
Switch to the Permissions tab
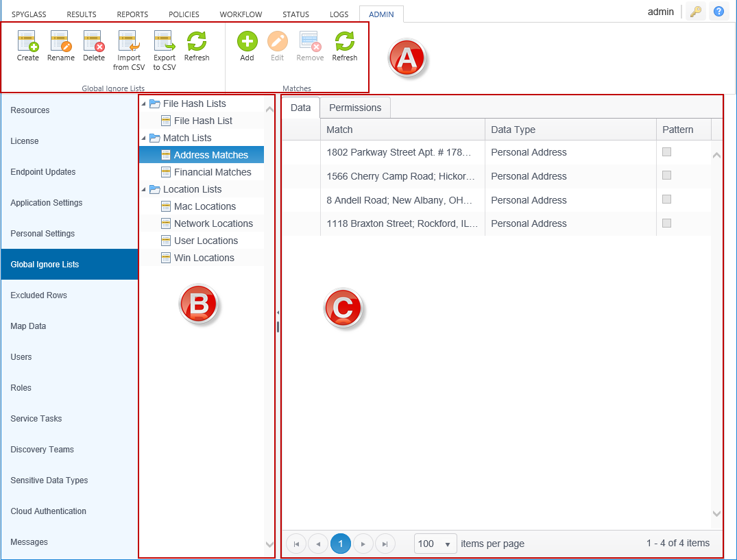(355, 108)
